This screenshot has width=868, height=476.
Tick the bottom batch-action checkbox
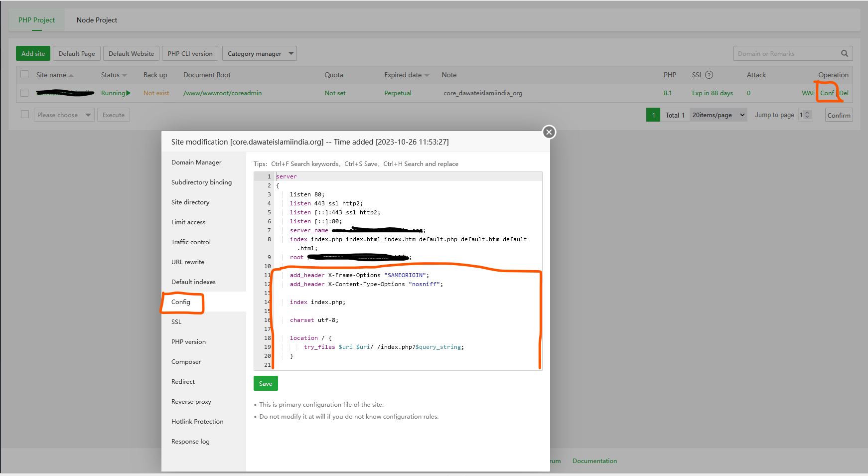(24, 115)
